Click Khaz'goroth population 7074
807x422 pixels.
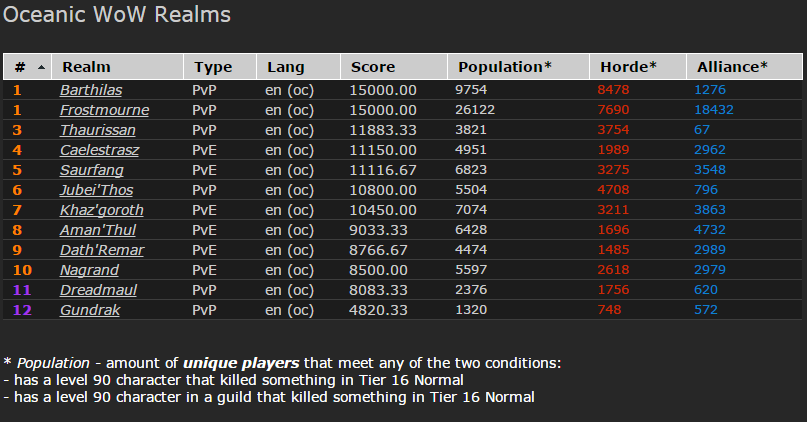(x=471, y=210)
